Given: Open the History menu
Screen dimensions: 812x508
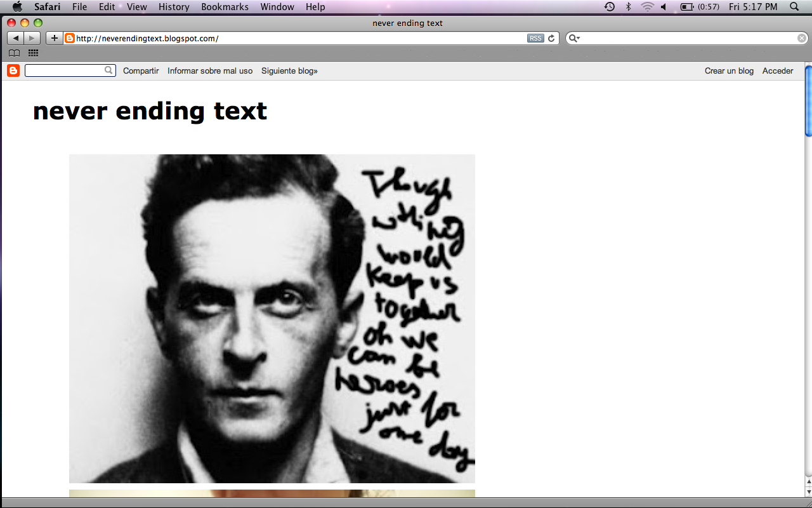Looking at the screenshot, I should click(174, 7).
